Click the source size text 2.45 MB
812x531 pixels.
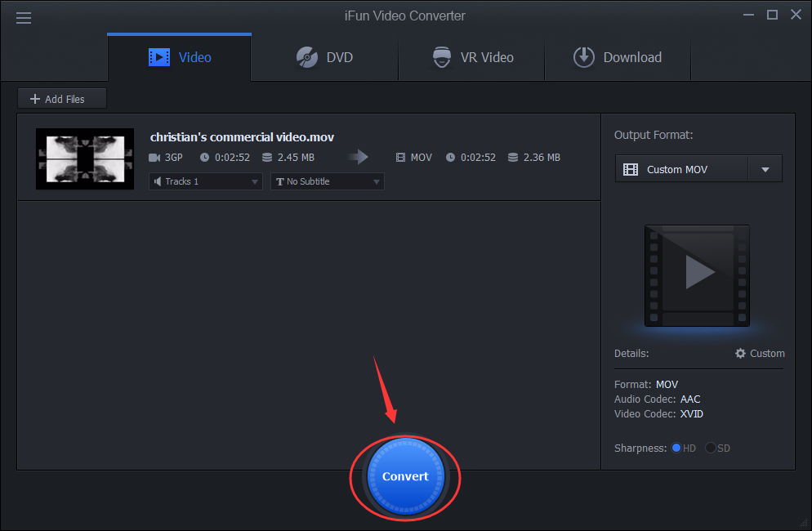(x=296, y=158)
